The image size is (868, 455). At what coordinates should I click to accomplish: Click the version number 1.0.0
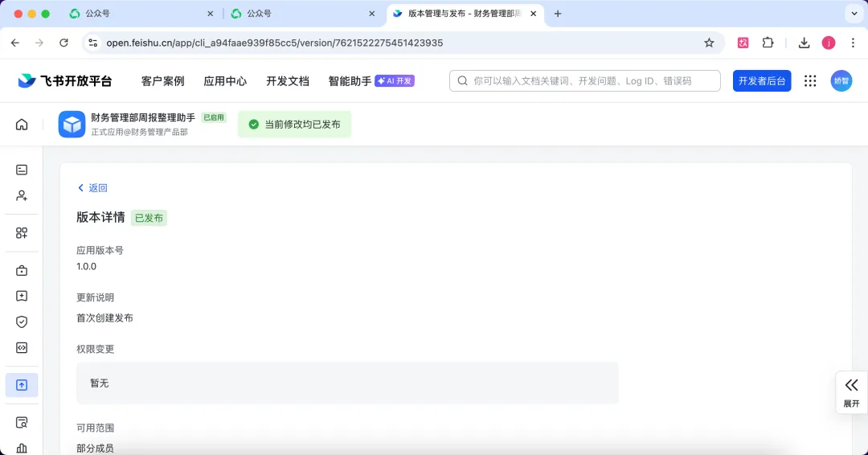click(x=86, y=266)
